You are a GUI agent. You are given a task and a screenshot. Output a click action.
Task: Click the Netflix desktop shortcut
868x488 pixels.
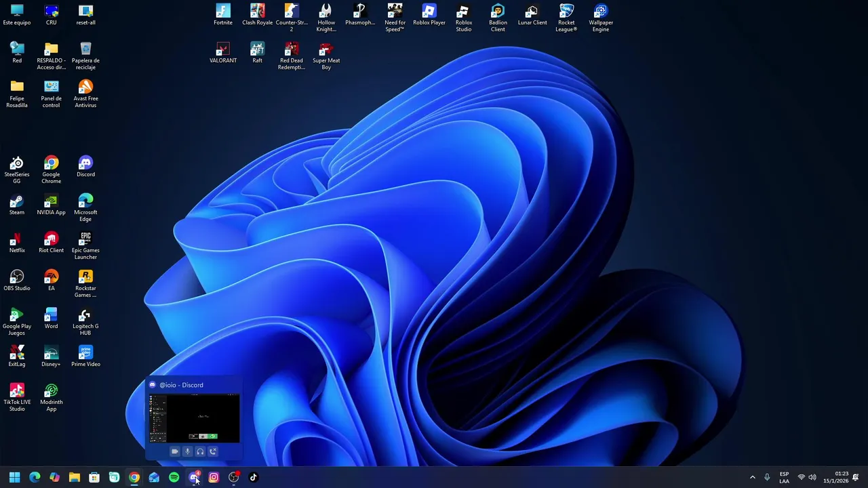(x=17, y=243)
